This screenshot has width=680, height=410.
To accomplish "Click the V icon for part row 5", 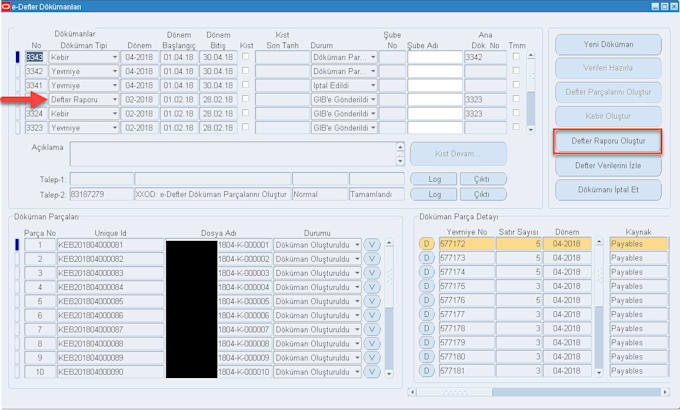I will (372, 301).
